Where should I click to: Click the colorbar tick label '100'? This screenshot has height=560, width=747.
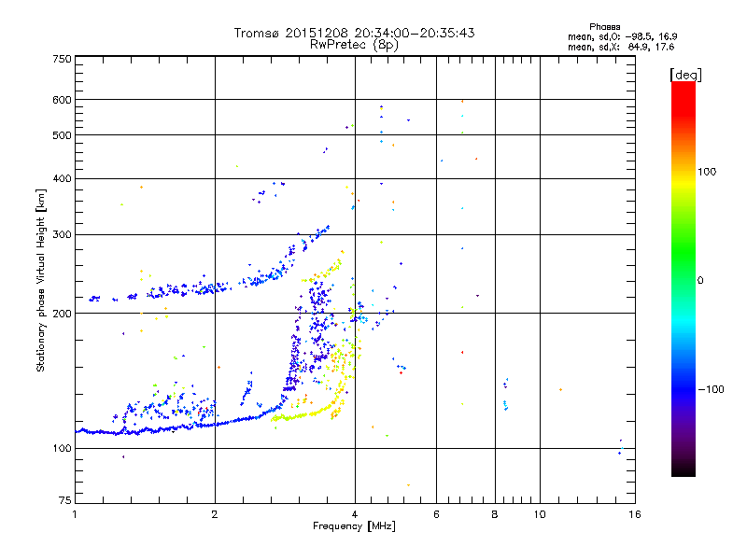pos(707,172)
